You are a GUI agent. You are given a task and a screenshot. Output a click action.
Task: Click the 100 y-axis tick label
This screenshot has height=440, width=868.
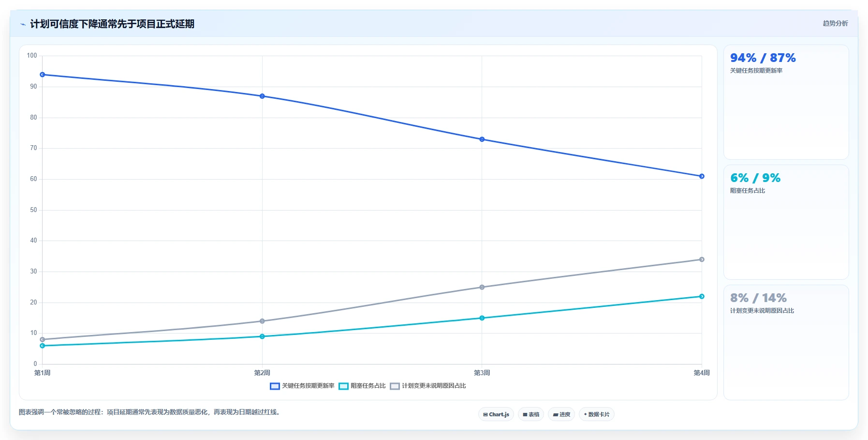[x=32, y=56]
